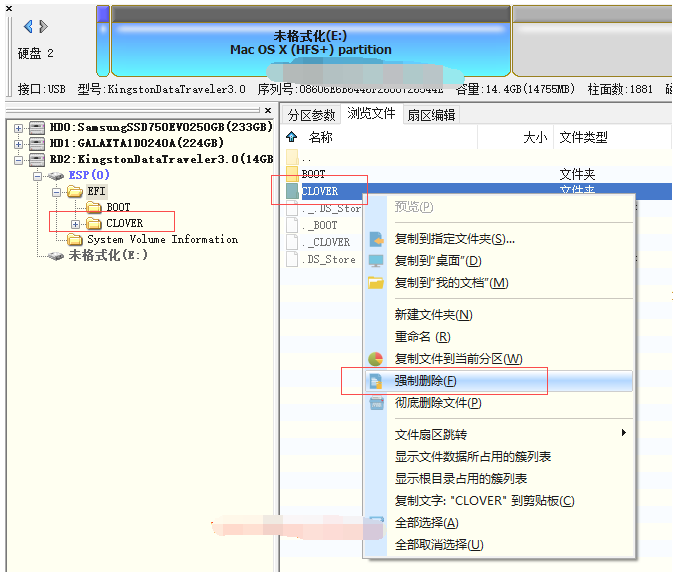676x583 pixels.
Task: Collapse the RD2 KingstonDataTraveler disk node
Action: (x=19, y=159)
